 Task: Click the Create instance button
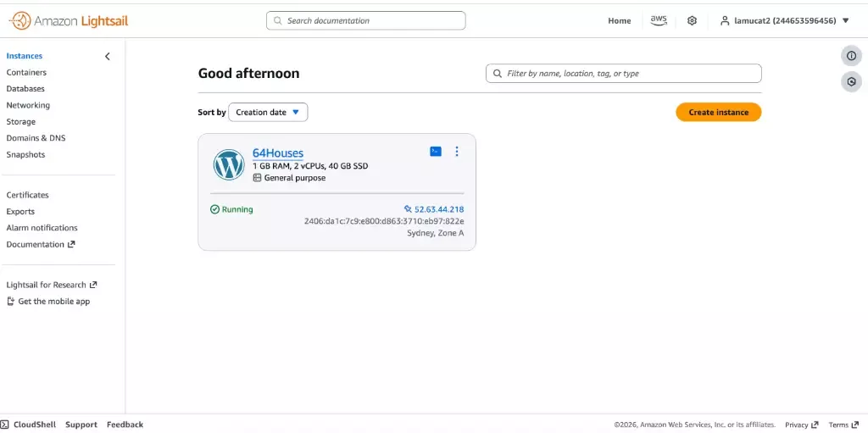coord(719,113)
